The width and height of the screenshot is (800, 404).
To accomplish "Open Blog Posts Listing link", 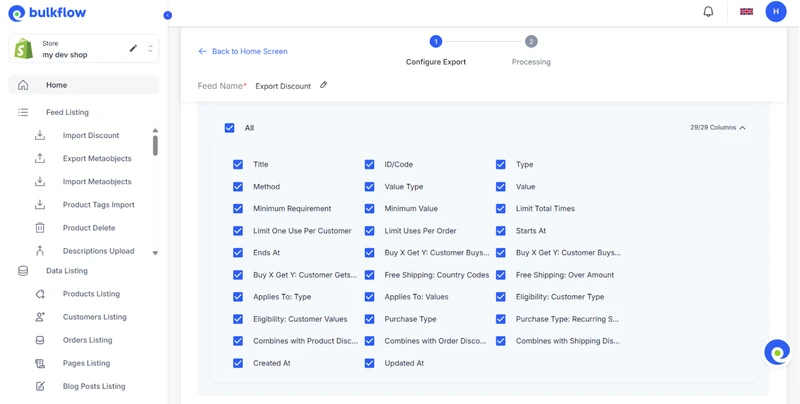I will [x=94, y=386].
